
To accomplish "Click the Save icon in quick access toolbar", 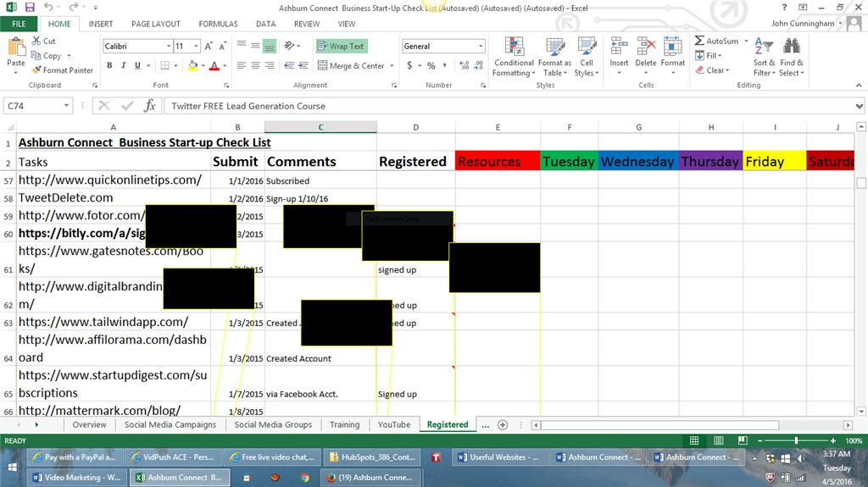I will tap(30, 7).
